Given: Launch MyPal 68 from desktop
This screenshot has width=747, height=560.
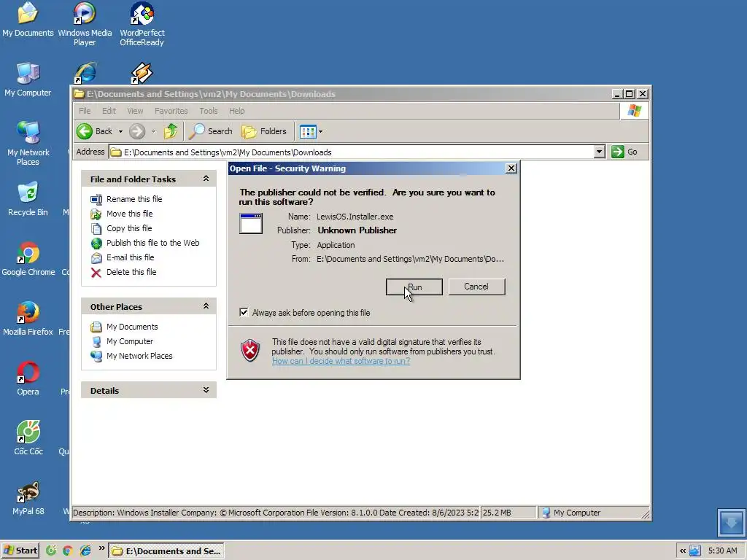Looking at the screenshot, I should pos(28,498).
